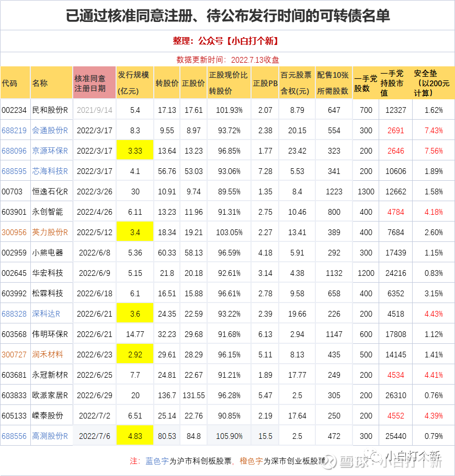
Task: Select the 安全垫 column header
Action: [434, 83]
